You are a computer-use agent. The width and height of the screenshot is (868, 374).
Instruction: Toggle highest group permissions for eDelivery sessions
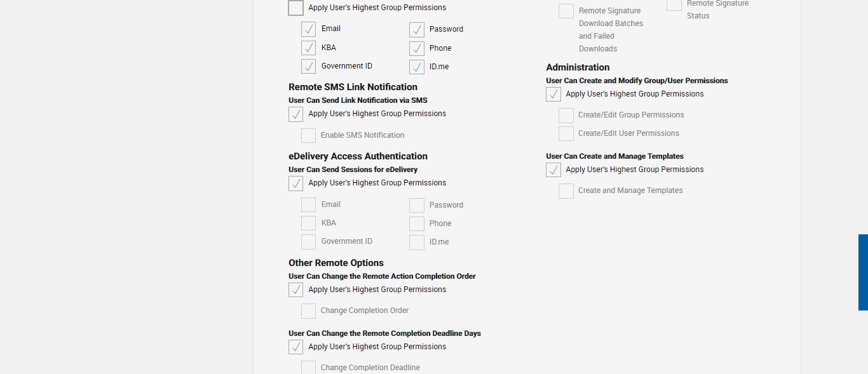point(296,184)
